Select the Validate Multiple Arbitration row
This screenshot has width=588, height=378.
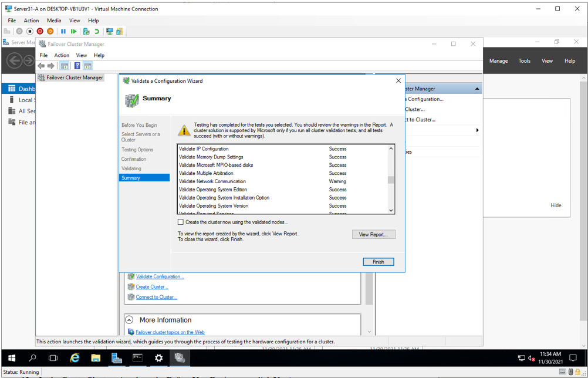tap(283, 173)
